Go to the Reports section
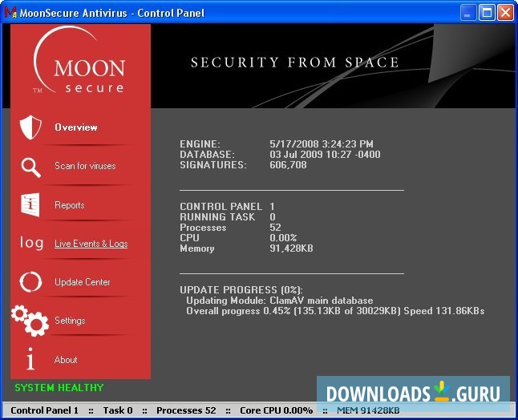The width and height of the screenshot is (518, 420). pos(70,205)
